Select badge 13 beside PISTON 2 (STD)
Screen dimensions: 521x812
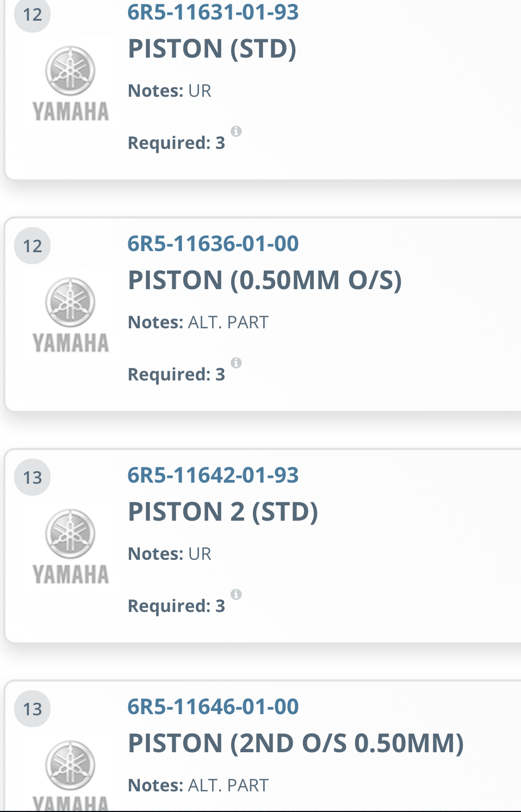click(32, 478)
